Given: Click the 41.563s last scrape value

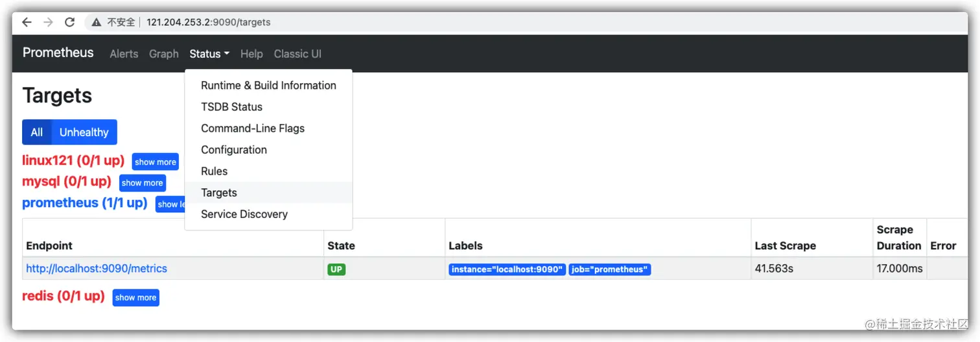Looking at the screenshot, I should coord(774,268).
